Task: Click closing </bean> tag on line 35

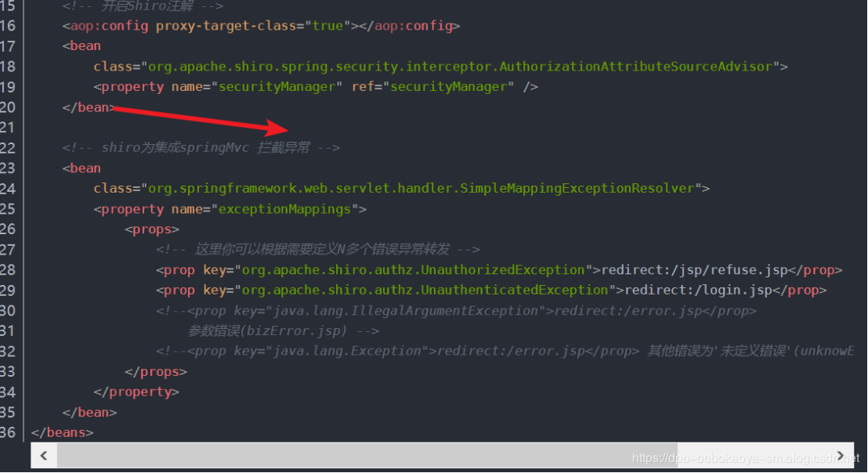Action: coord(89,413)
